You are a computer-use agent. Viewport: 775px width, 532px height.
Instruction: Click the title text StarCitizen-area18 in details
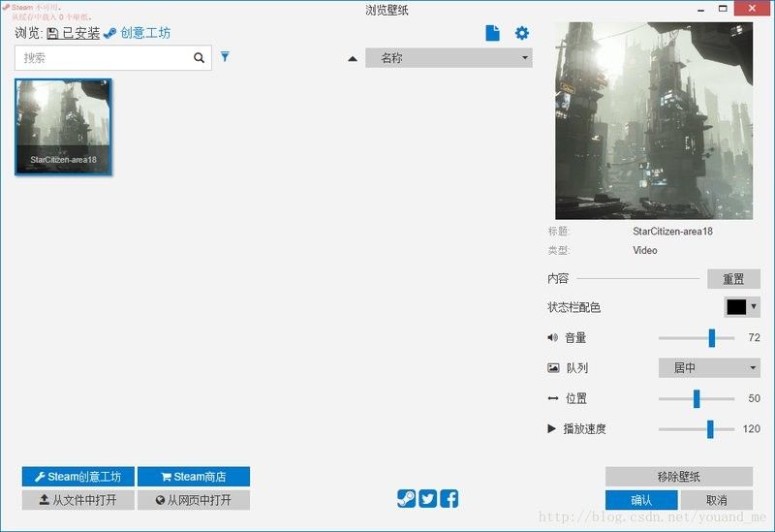[x=672, y=232]
